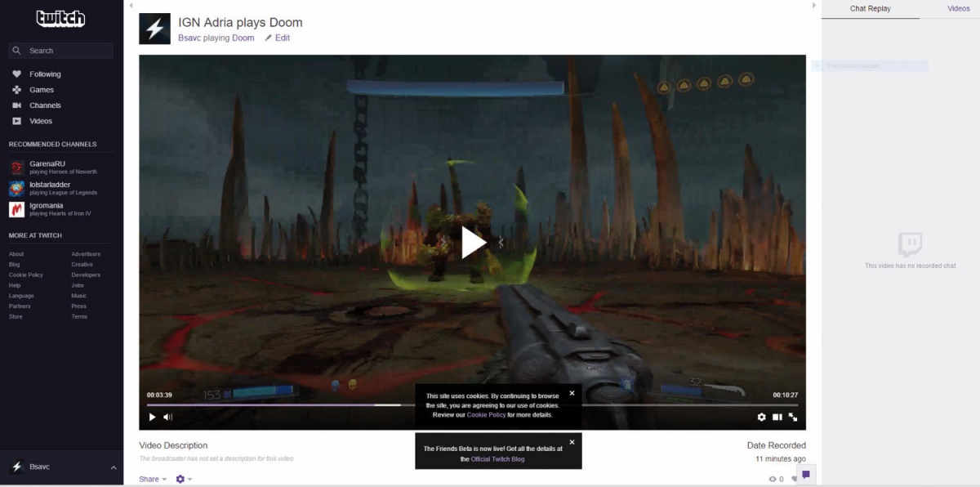Click the Following heart icon

pos(16,74)
